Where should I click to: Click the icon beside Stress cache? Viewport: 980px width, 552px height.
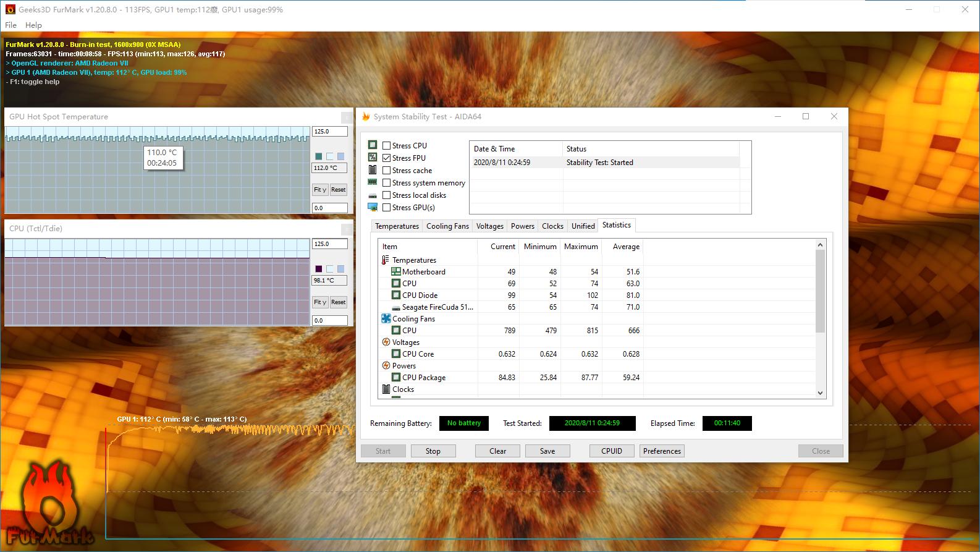[373, 170]
